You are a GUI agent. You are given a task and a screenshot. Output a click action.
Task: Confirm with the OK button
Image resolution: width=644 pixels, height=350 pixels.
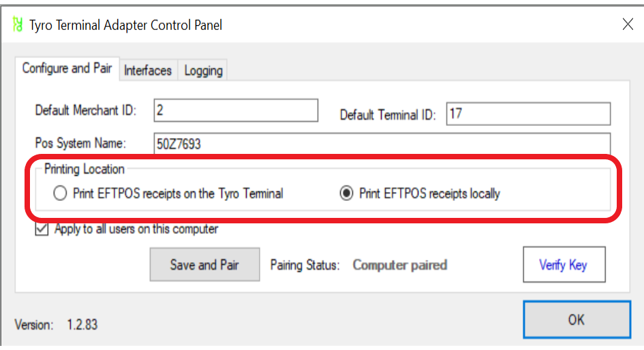[x=577, y=319]
